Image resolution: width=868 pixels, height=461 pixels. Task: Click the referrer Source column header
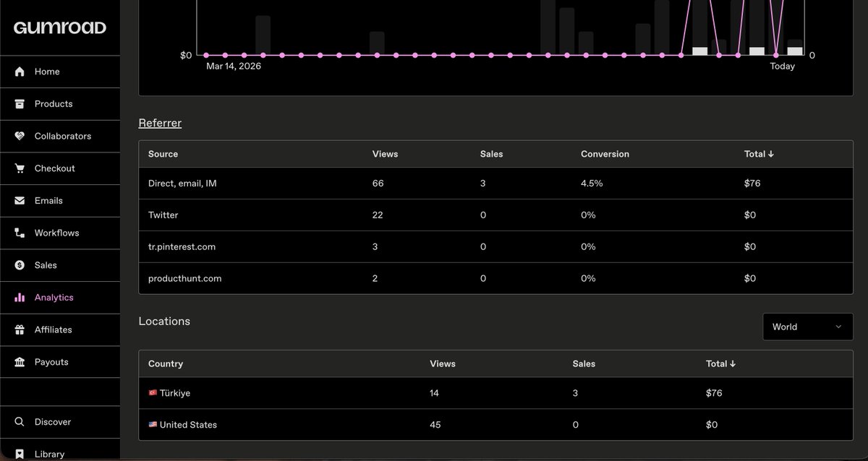[163, 154]
